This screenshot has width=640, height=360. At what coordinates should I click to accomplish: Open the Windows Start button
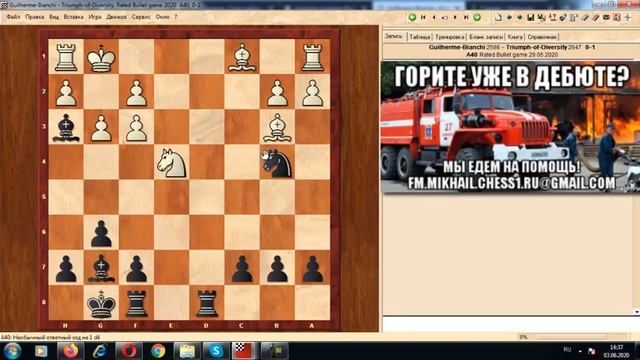[x=12, y=351]
